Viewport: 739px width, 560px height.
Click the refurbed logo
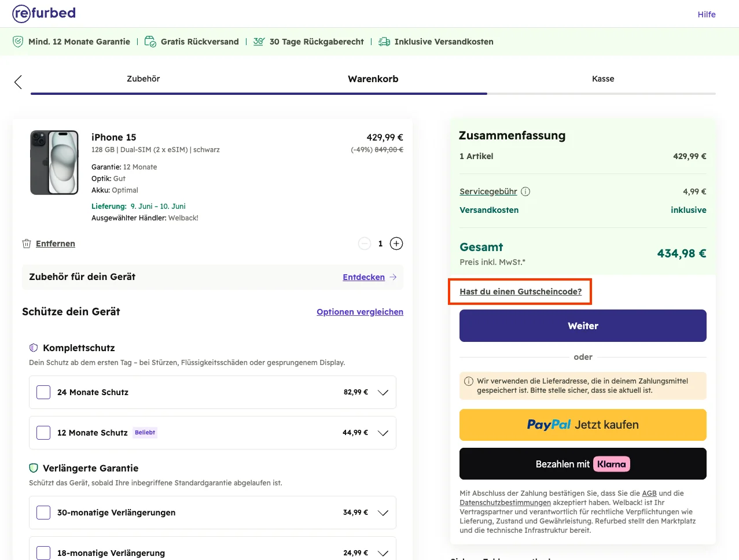pos(44,13)
